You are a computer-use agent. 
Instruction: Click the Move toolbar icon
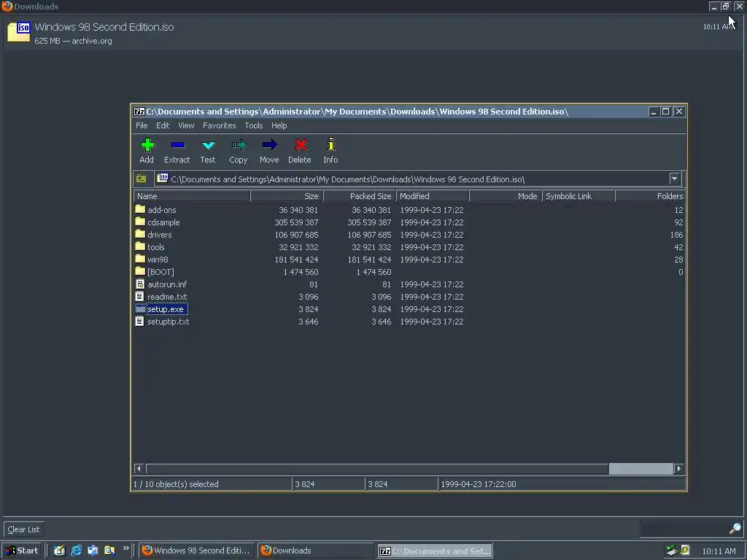click(269, 145)
